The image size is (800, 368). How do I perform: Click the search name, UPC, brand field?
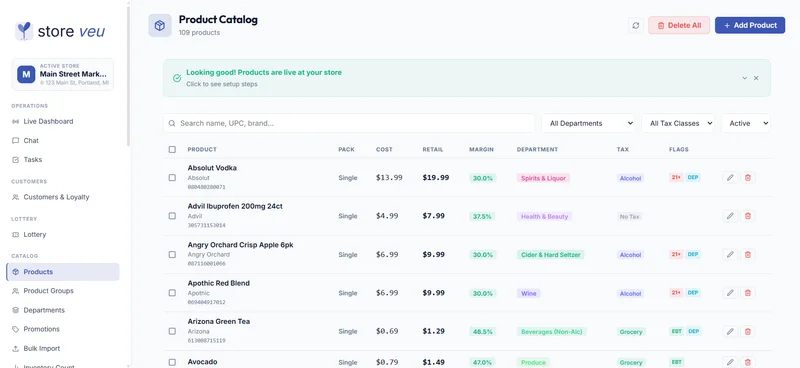point(349,124)
